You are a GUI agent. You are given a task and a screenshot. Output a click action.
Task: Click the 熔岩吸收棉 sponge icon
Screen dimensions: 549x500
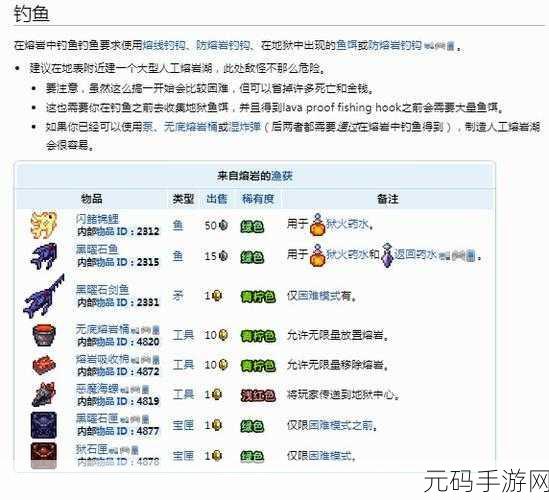coord(44,365)
